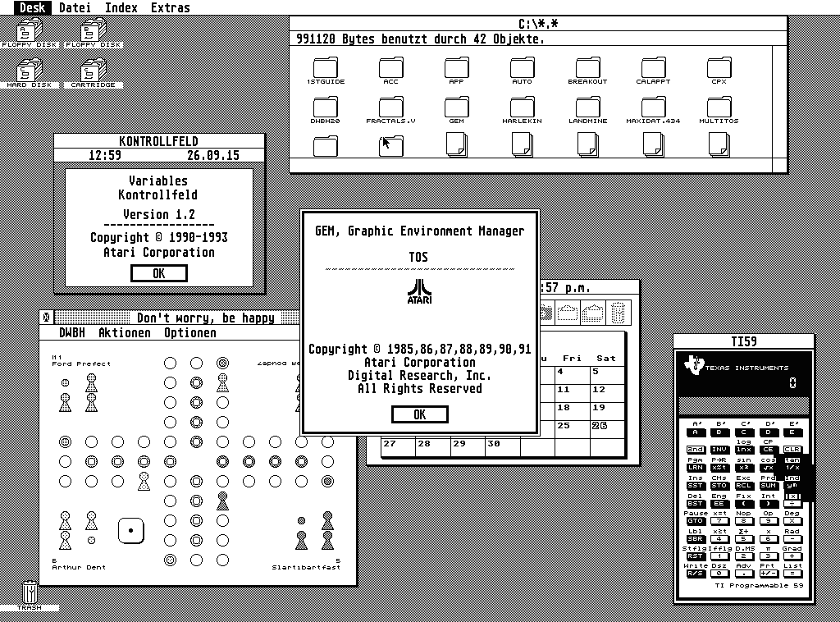The height and width of the screenshot is (622, 840).
Task: Click the STO key on the TI59
Action: point(719,486)
